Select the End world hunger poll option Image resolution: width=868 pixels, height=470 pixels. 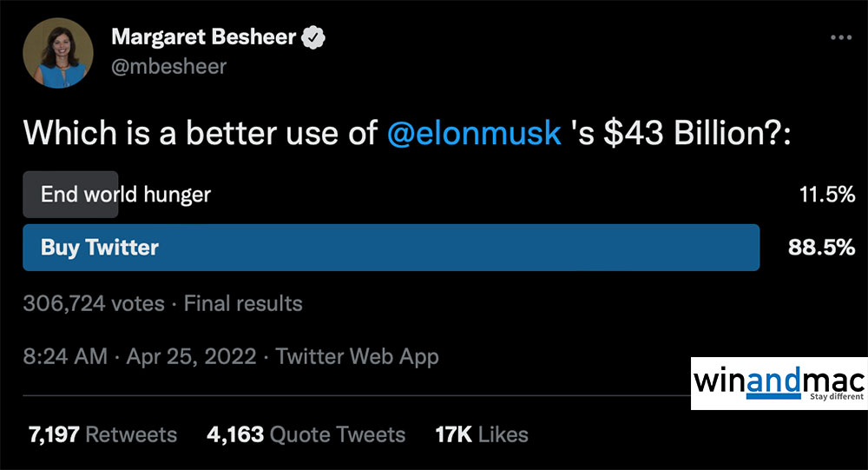coord(126,194)
